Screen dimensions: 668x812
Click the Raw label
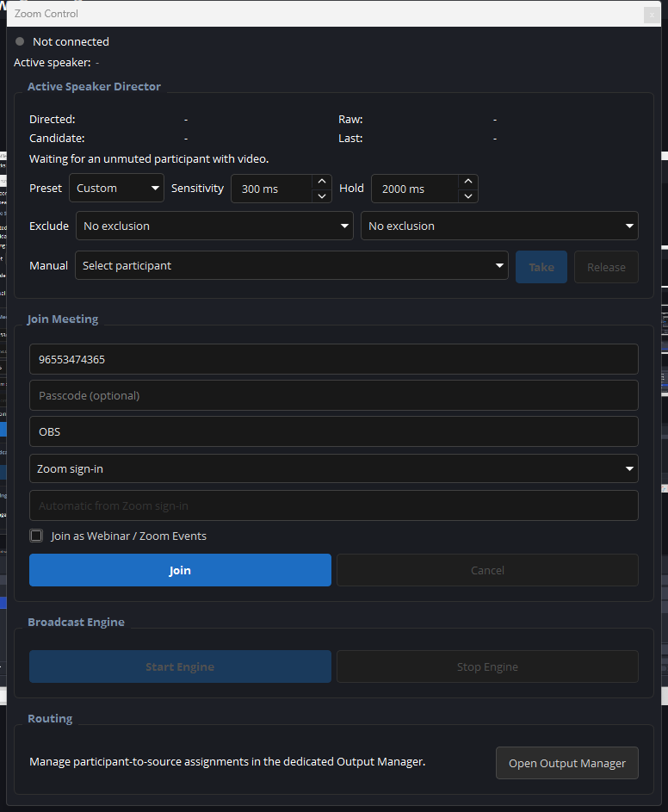coord(350,119)
